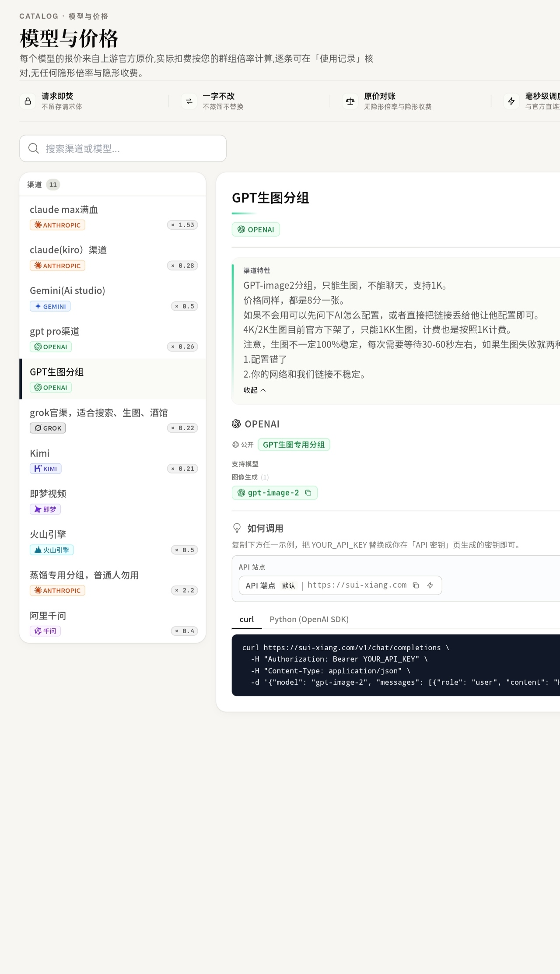560x974 pixels.
Task: Click the × 0.26 multiplier badge
Action: pyautogui.click(x=182, y=347)
